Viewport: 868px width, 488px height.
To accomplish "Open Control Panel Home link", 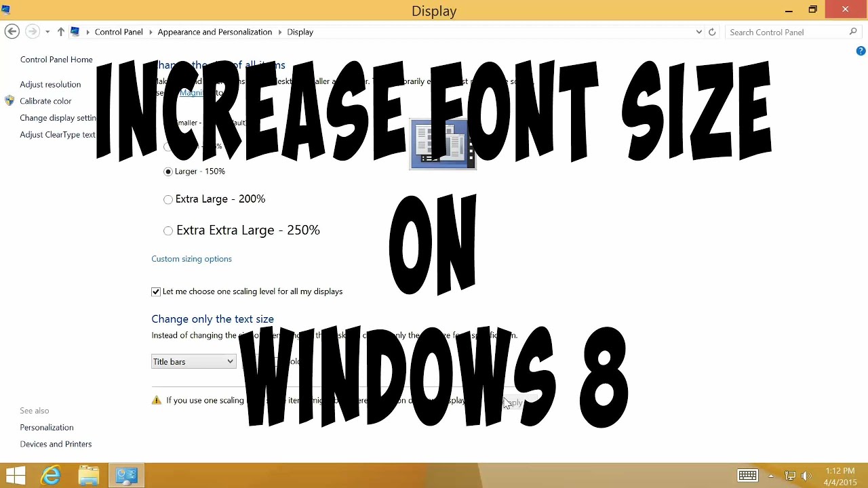I will click(56, 60).
